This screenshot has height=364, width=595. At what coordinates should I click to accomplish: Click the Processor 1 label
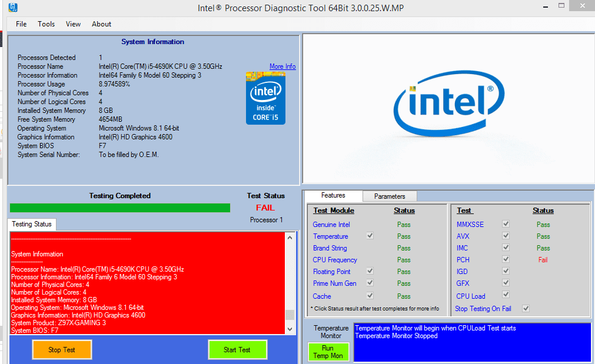(x=266, y=219)
